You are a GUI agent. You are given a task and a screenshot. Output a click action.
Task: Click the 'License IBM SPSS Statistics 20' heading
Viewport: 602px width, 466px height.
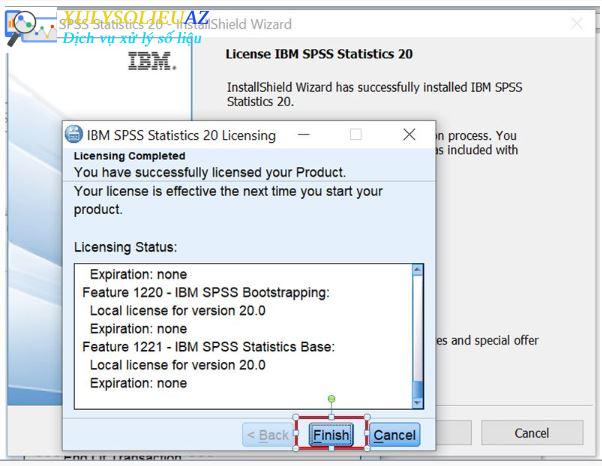[319, 54]
